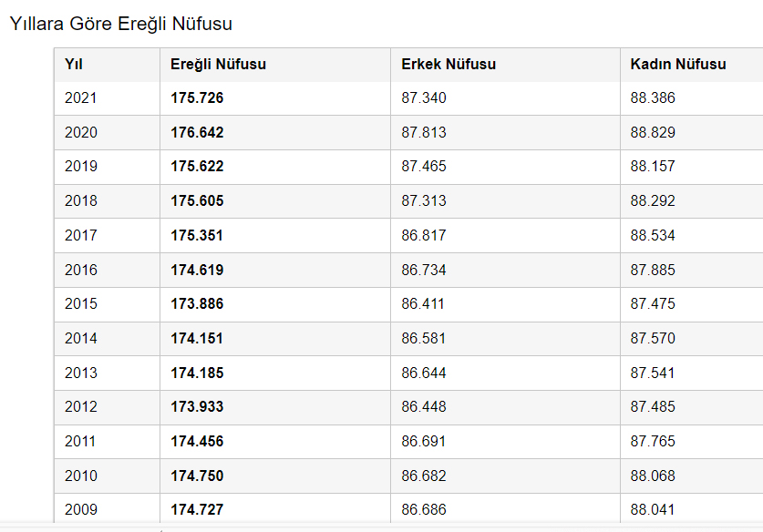The width and height of the screenshot is (763, 532).
Task: Click the bold population value 176.642
Action: 197,132
